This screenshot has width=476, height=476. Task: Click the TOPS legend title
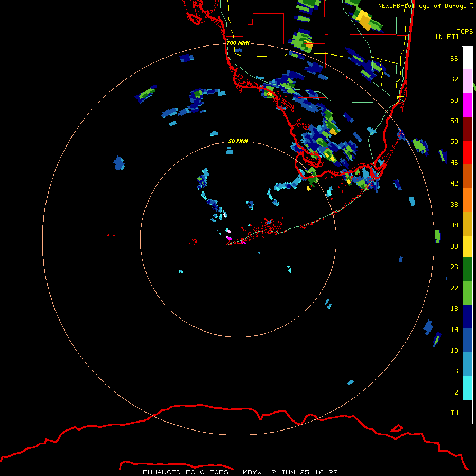click(465, 32)
